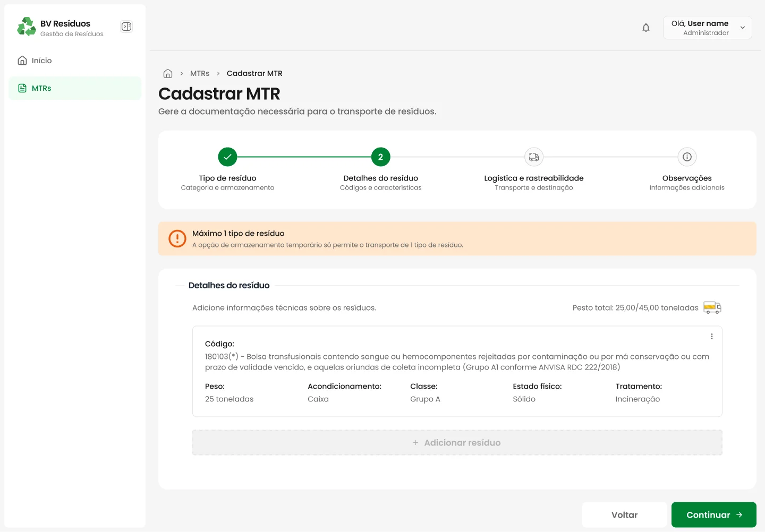Click the Detalhes do resíduo section heading
Screen dimensions: 765x532
pos(229,286)
